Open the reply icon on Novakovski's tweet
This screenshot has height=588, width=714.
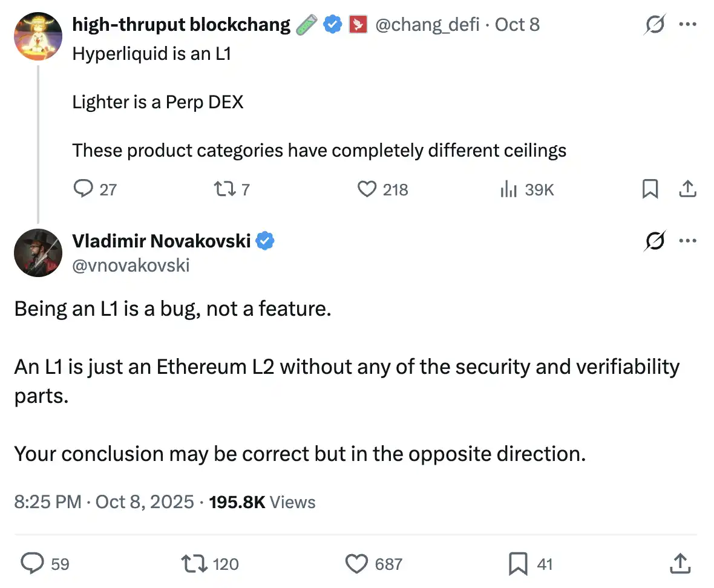[31, 563]
